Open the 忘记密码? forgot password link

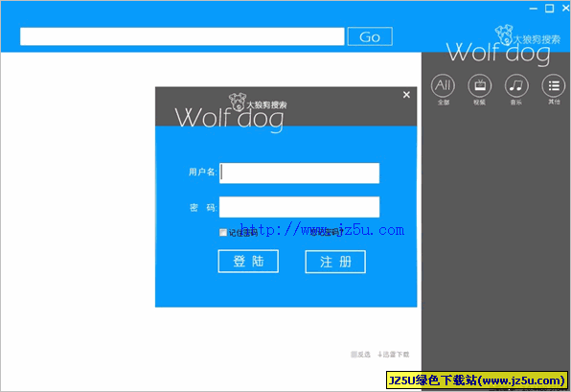[x=327, y=232]
